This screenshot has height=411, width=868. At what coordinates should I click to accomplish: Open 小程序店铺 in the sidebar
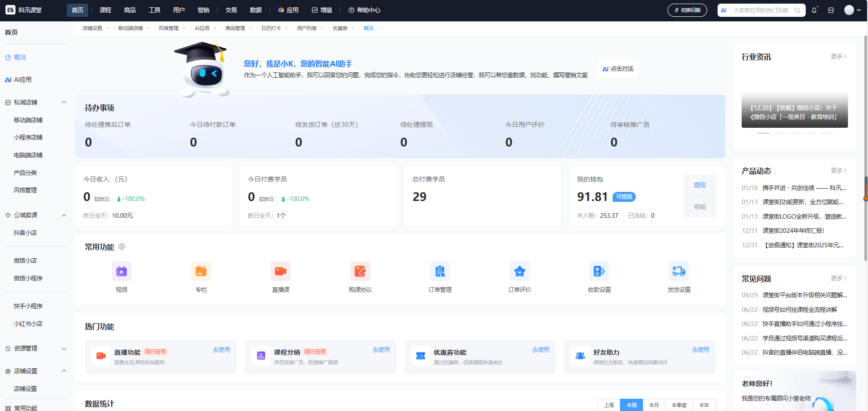pos(28,137)
